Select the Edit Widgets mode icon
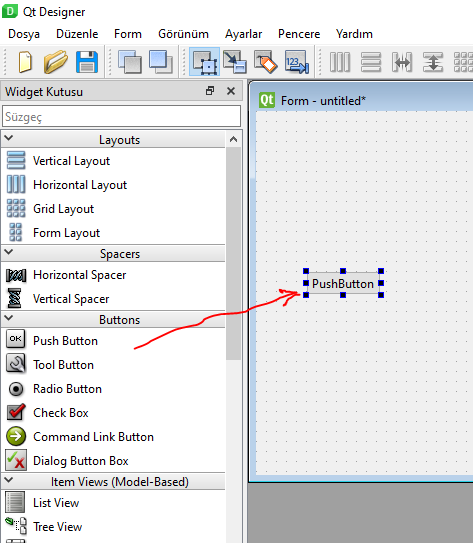This screenshot has height=543, width=473. (205, 62)
